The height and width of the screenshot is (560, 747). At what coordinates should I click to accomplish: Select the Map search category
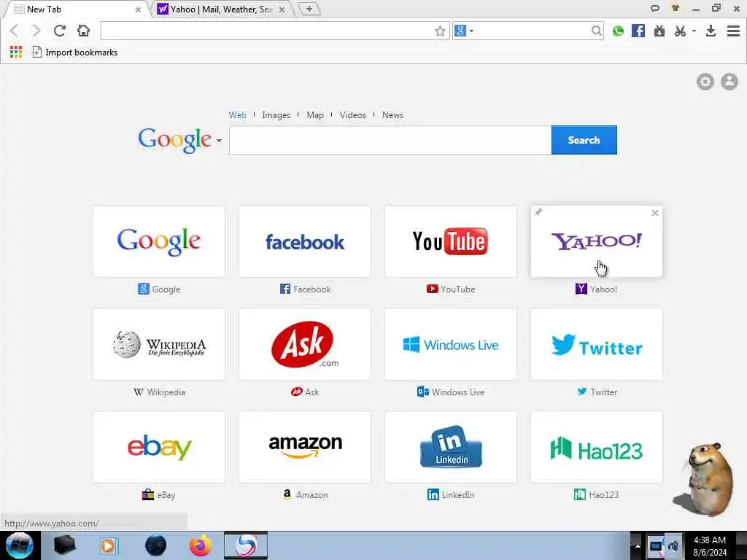pos(315,115)
